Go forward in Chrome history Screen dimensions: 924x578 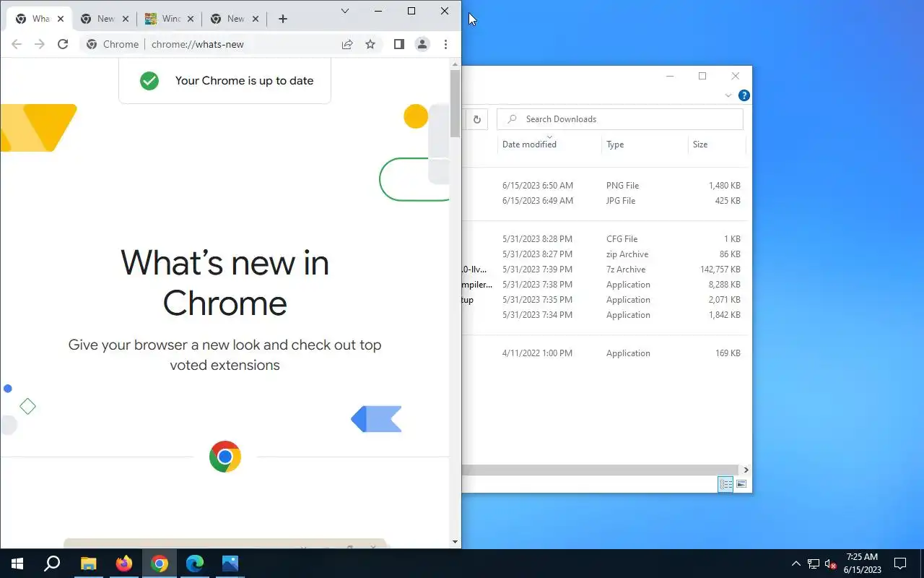(40, 44)
